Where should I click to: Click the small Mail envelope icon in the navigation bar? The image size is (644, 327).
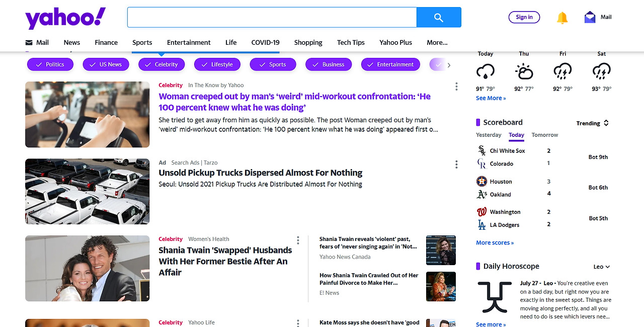tap(29, 43)
